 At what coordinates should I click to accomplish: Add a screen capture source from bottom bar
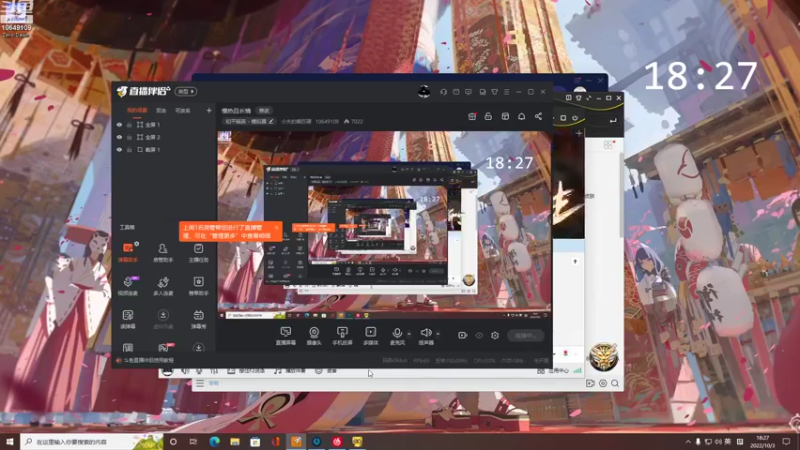click(286, 336)
